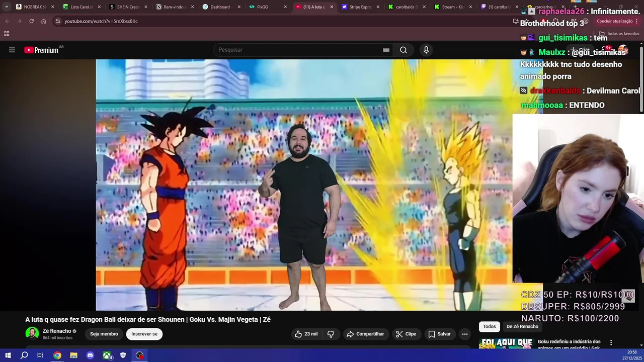
Task: Switch to Stripe Express tab
Action: pyautogui.click(x=360, y=7)
